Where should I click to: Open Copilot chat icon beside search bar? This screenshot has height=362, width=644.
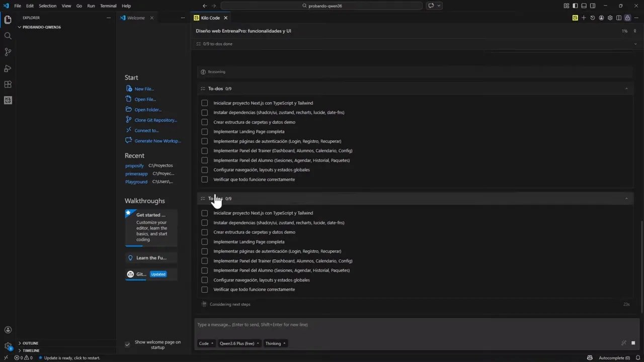[x=431, y=6]
